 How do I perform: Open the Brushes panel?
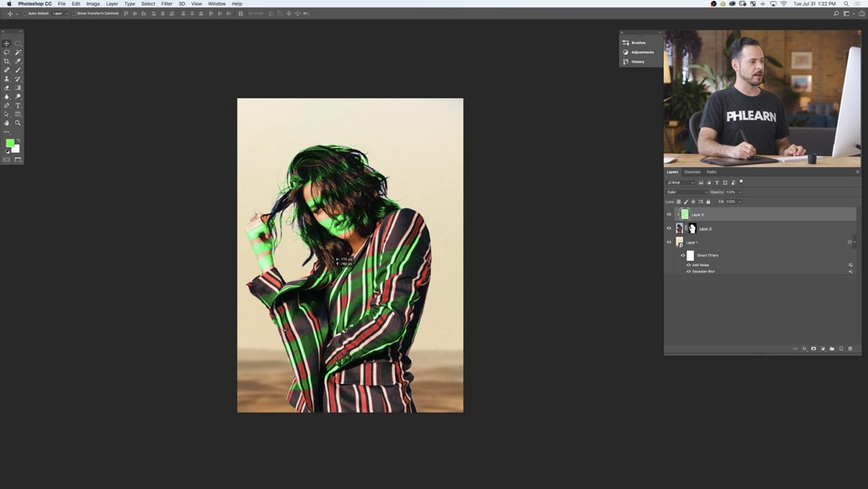coord(634,43)
